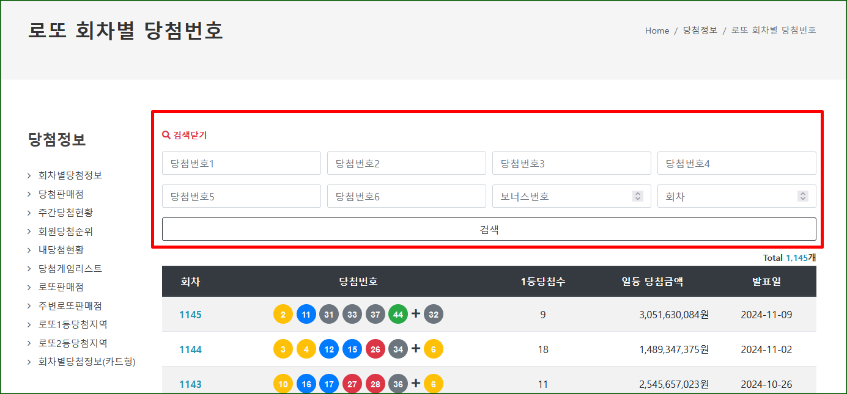Focus the 당첨번호5 input field

(x=241, y=196)
